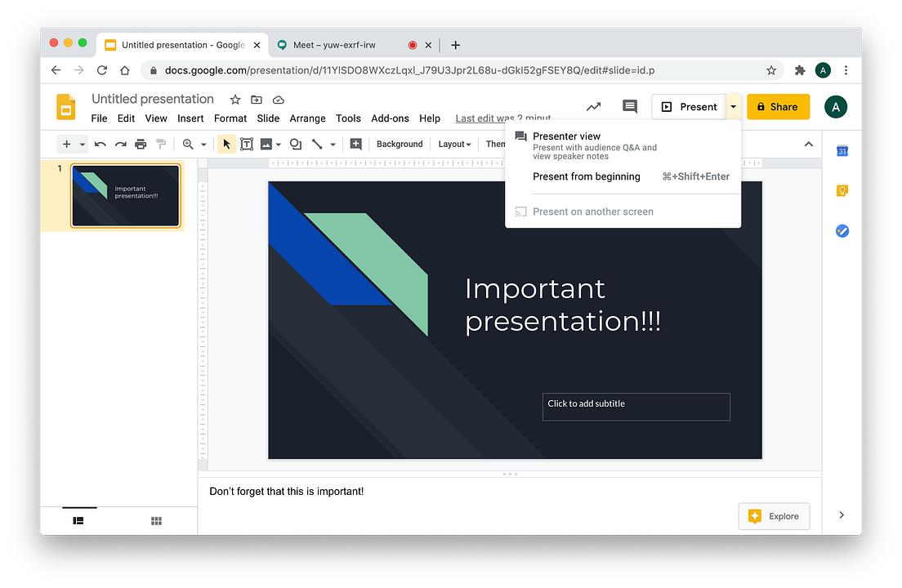Open Google Keep in side panel
The width and height of the screenshot is (902, 588).
(842, 190)
